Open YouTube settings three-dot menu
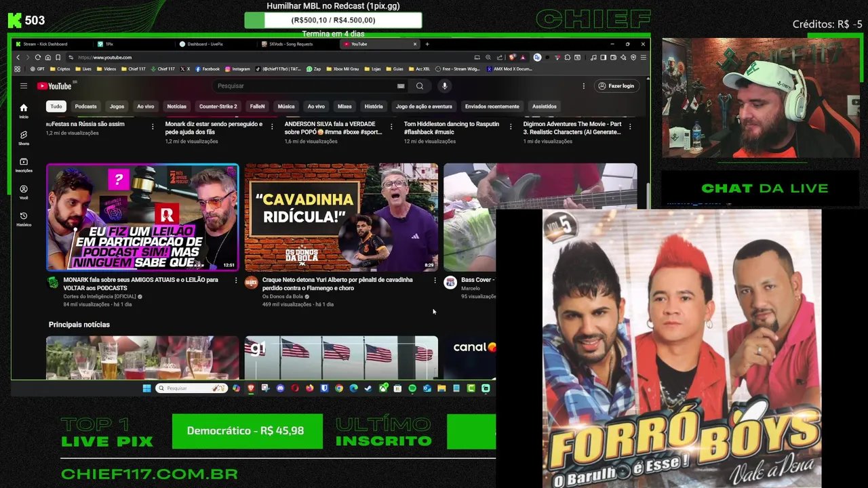Screen dimensions: 868x488 (583, 86)
